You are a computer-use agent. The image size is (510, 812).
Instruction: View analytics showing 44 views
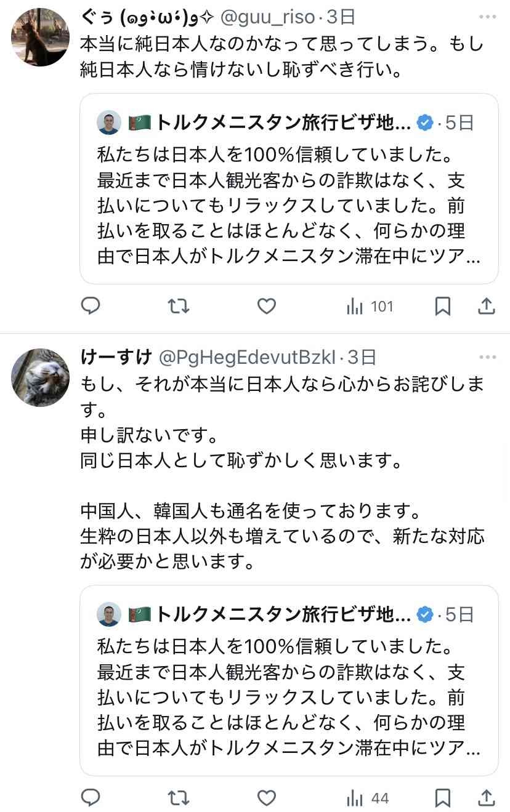(368, 798)
